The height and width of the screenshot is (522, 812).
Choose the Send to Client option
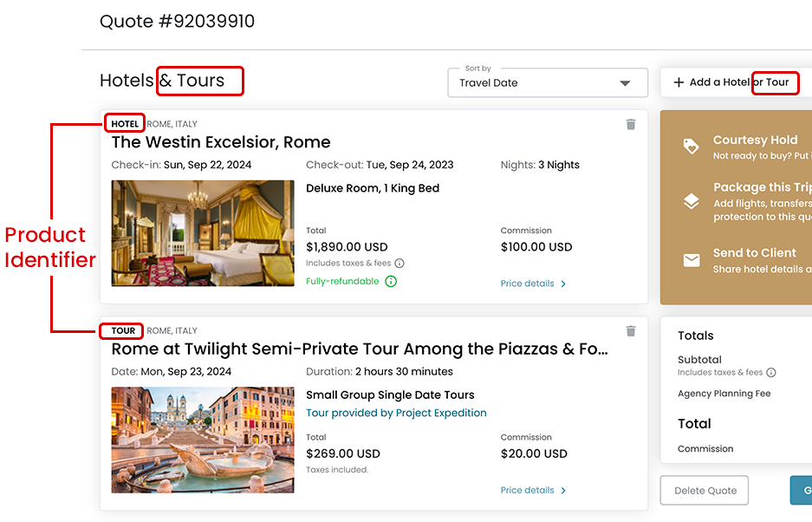[754, 253]
